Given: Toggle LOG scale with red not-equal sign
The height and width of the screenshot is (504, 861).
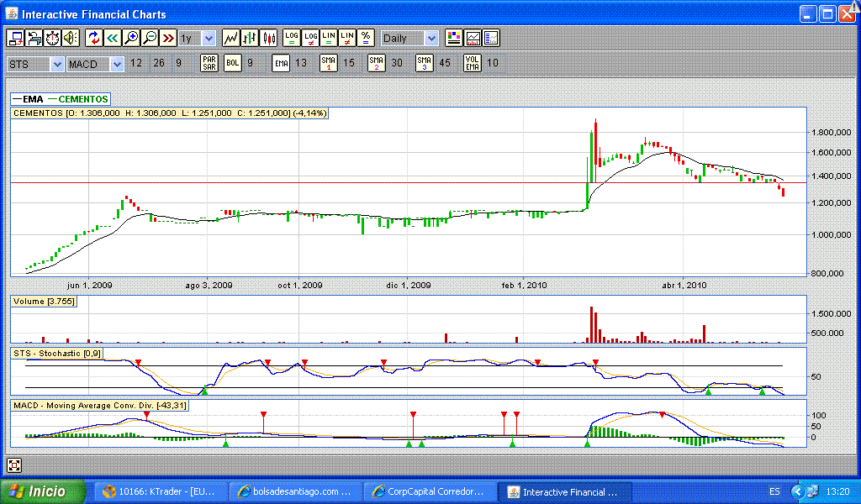Looking at the screenshot, I should (x=310, y=39).
